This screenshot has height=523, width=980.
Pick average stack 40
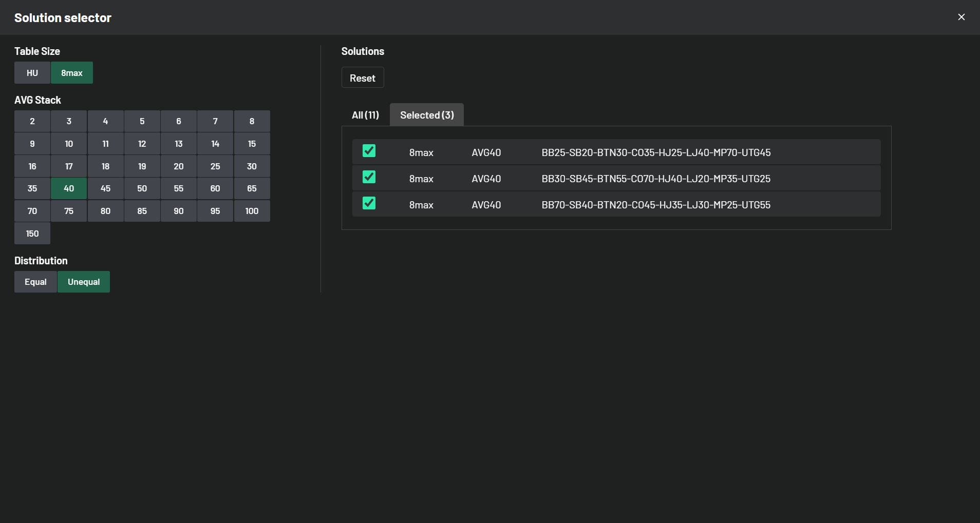pos(69,188)
